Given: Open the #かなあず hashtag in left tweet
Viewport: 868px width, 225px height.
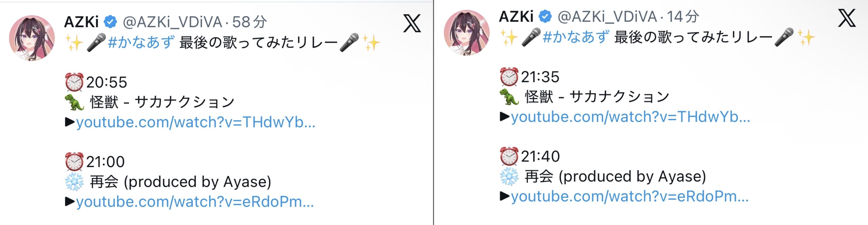Looking at the screenshot, I should click(x=142, y=43).
